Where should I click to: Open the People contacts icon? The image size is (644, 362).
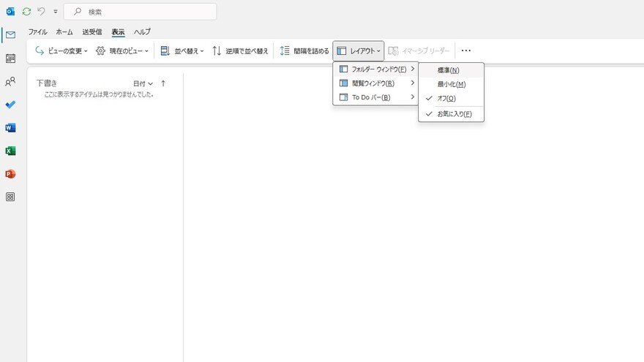(x=10, y=82)
